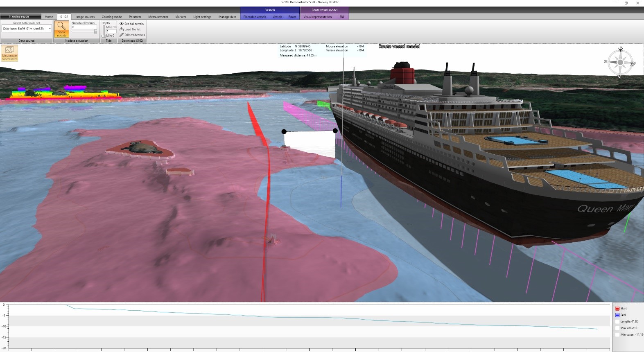Toggle the Length checkbox in chart legend
The image size is (644, 352).
pyautogui.click(x=617, y=322)
